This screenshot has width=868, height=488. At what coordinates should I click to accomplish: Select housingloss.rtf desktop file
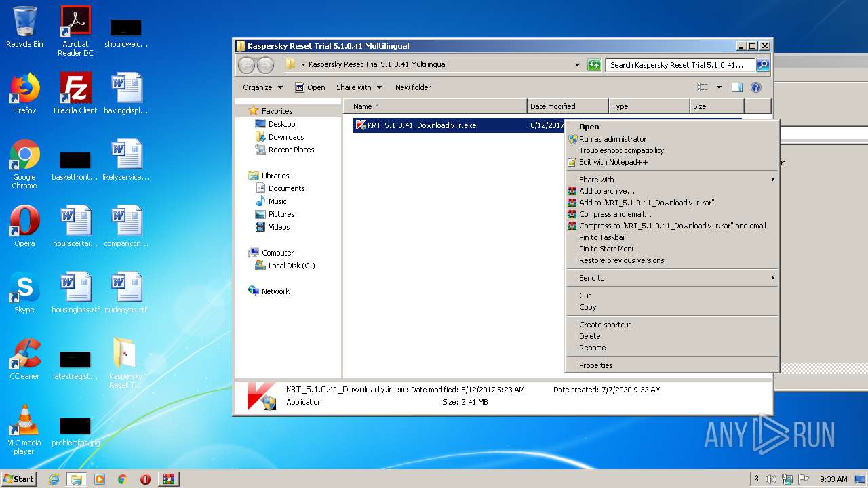[x=75, y=293]
